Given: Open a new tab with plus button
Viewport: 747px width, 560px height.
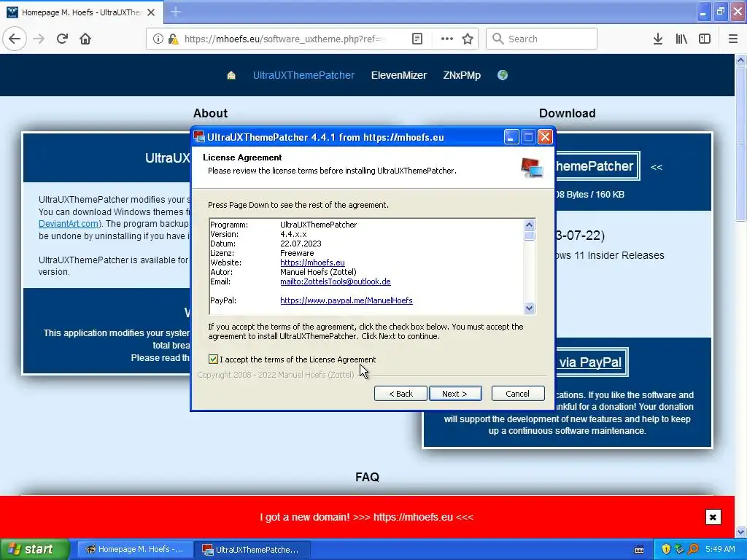Looking at the screenshot, I should [x=176, y=12].
